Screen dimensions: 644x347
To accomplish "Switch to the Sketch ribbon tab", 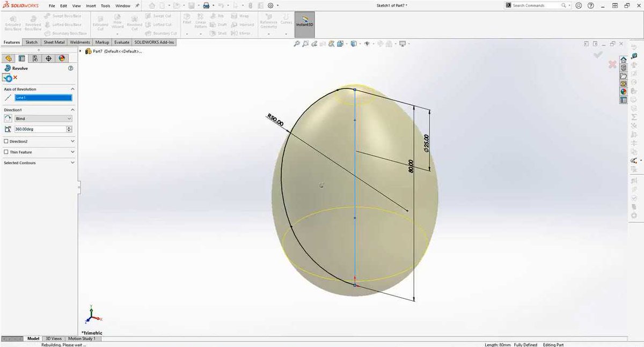I will pyautogui.click(x=32, y=42).
